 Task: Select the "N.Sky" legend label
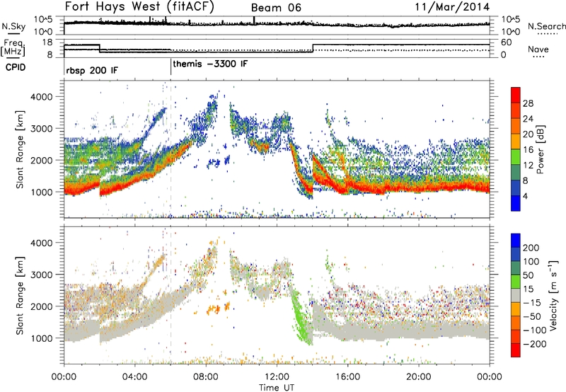click(x=13, y=26)
